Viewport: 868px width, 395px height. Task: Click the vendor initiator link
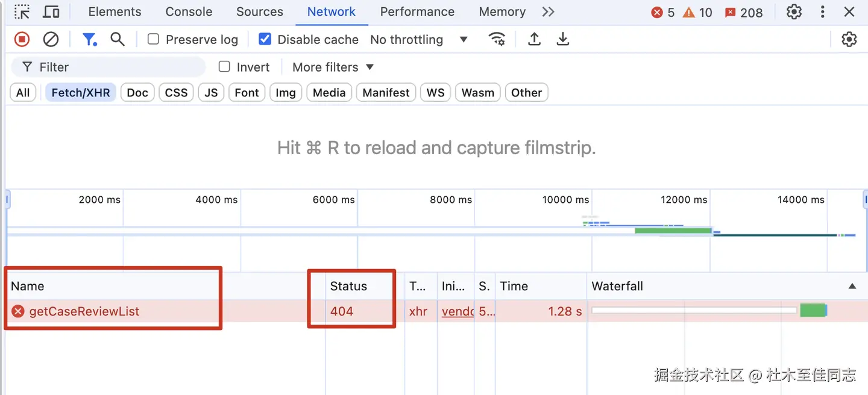click(x=458, y=311)
